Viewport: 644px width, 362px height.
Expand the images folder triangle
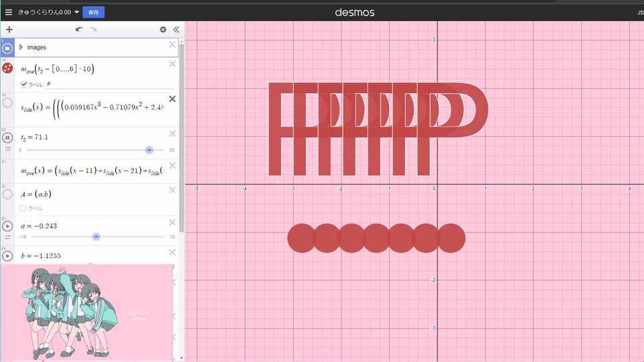pyautogui.click(x=21, y=47)
